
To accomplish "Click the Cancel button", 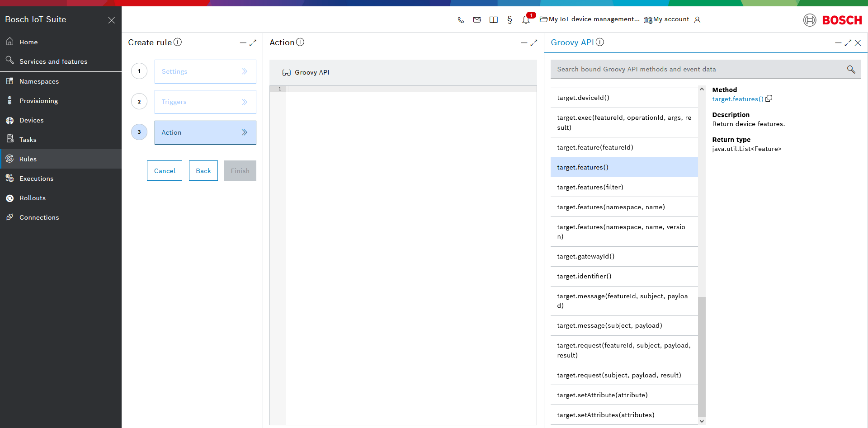I will click(x=165, y=171).
